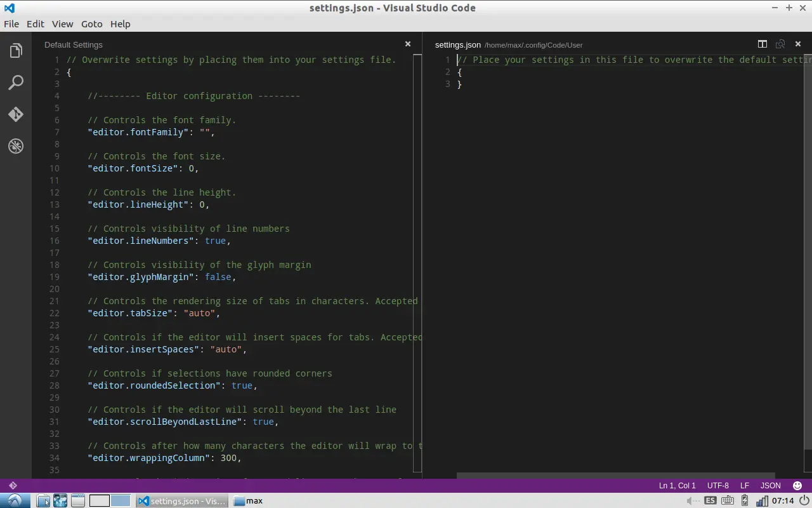This screenshot has width=812, height=508.
Task: Click the "Controls the line height." comment
Action: tap(162, 192)
